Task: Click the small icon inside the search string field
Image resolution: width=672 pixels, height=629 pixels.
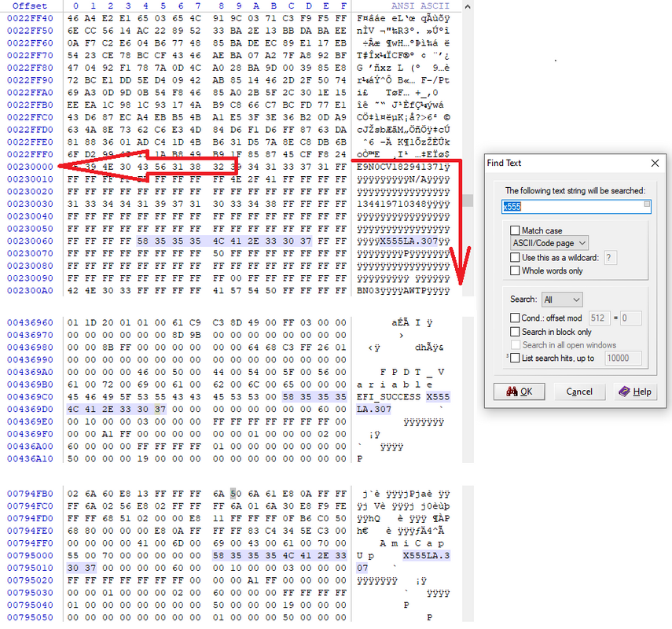Action: 647,204
